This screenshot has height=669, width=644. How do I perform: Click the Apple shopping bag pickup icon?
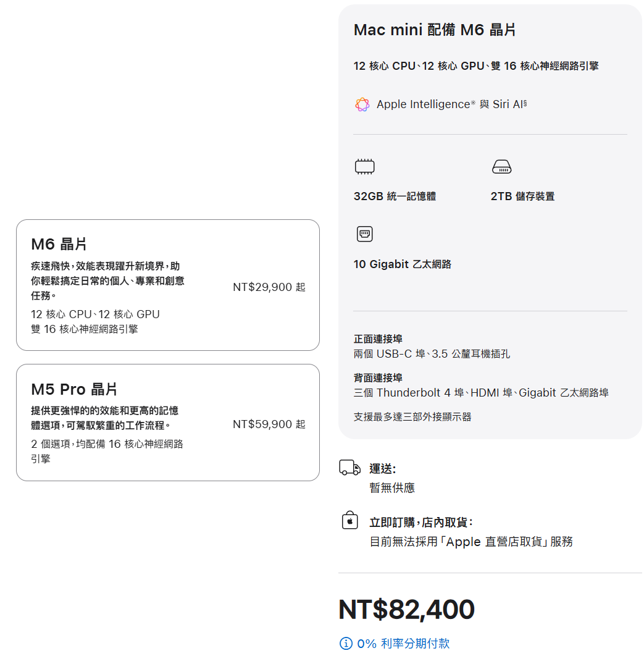pos(349,520)
